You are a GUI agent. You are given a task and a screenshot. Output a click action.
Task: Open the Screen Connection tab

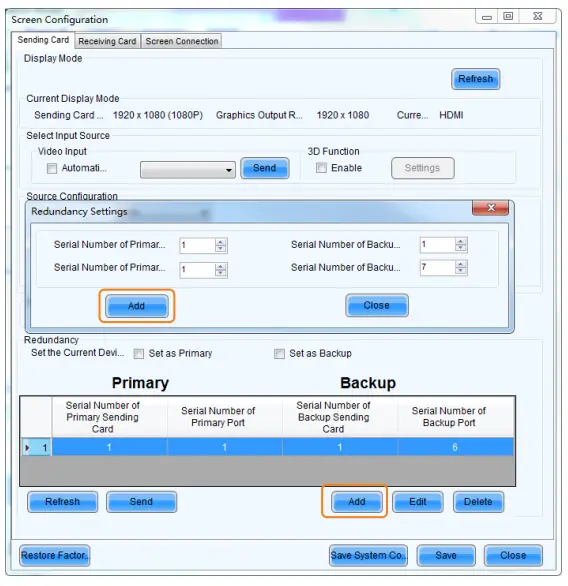tap(182, 41)
